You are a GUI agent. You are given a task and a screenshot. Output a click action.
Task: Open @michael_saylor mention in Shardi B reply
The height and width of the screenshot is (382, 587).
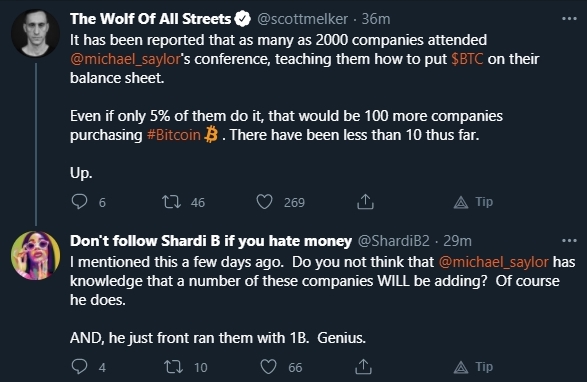pos(493,262)
